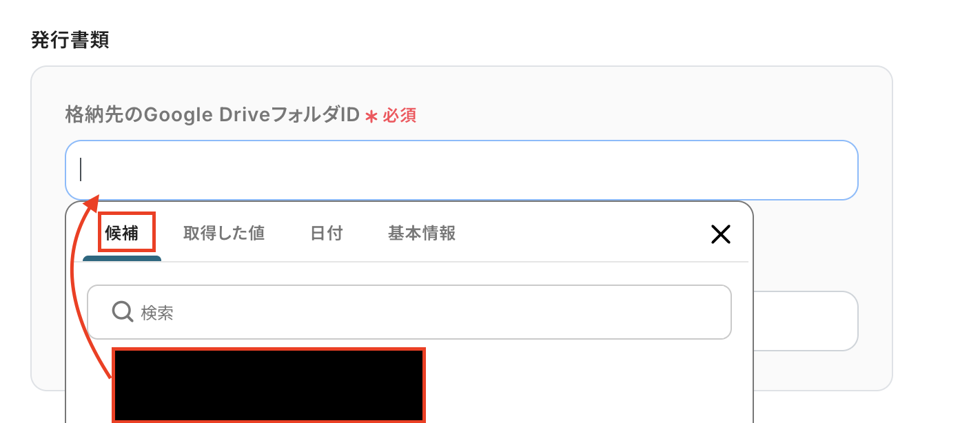This screenshot has width=980, height=423.
Task: Open the 日付 tab
Action: [327, 234]
